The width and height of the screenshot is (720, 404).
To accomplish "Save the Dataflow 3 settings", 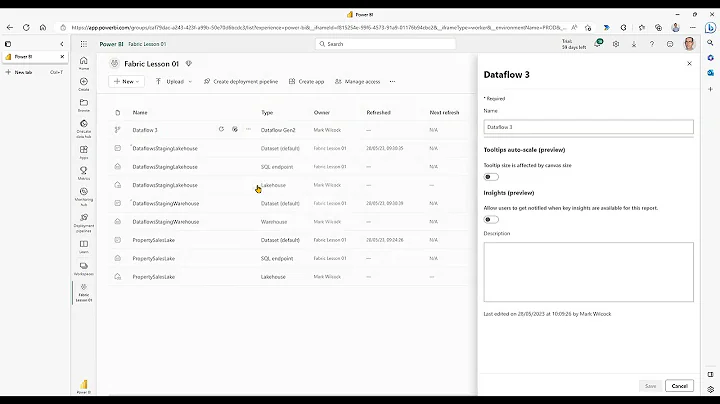I will tap(650, 386).
